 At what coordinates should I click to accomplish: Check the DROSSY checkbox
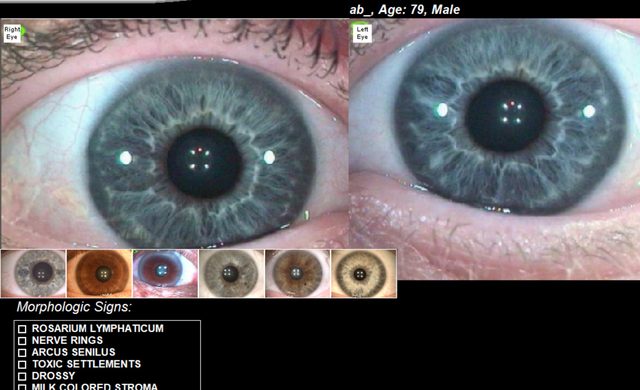point(22,376)
